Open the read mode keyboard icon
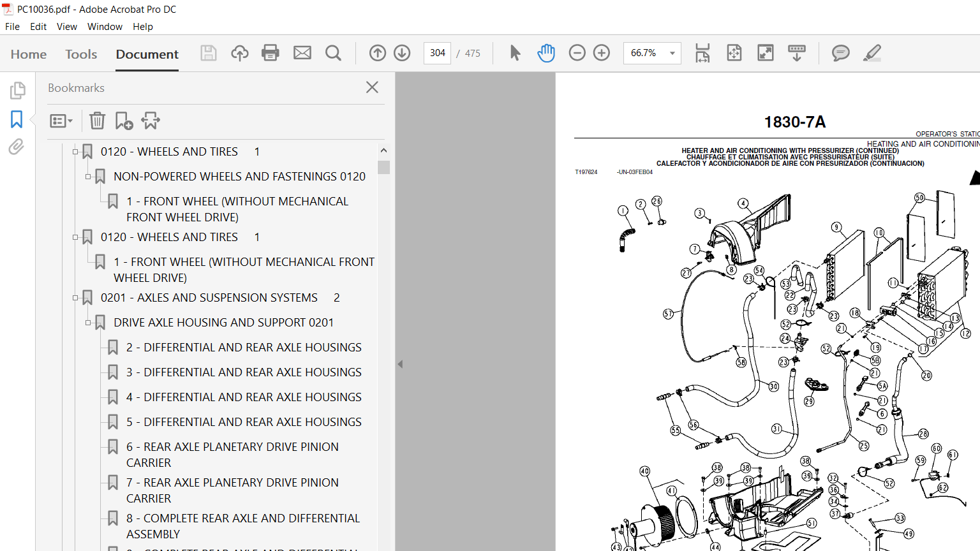980x551 pixels. click(x=797, y=53)
